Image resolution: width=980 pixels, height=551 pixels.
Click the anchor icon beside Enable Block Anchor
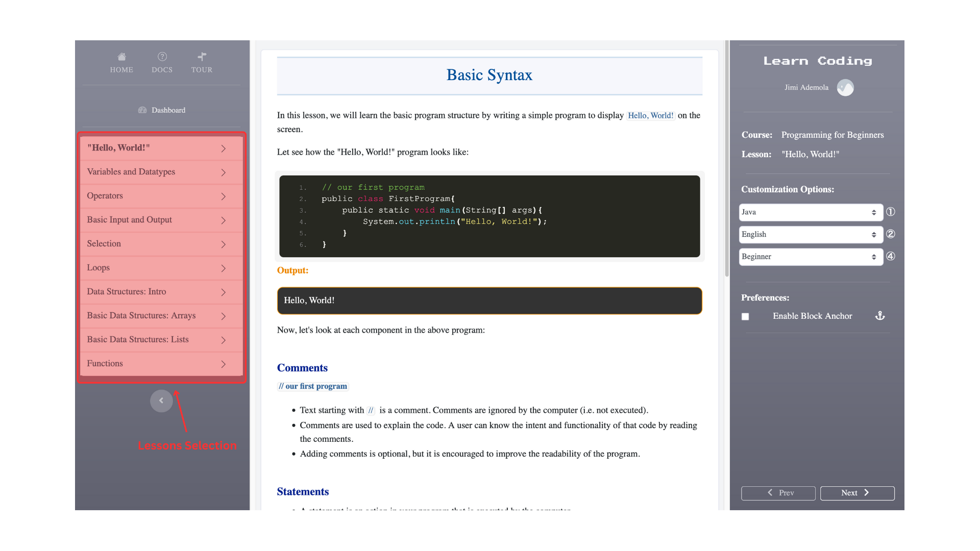tap(879, 316)
